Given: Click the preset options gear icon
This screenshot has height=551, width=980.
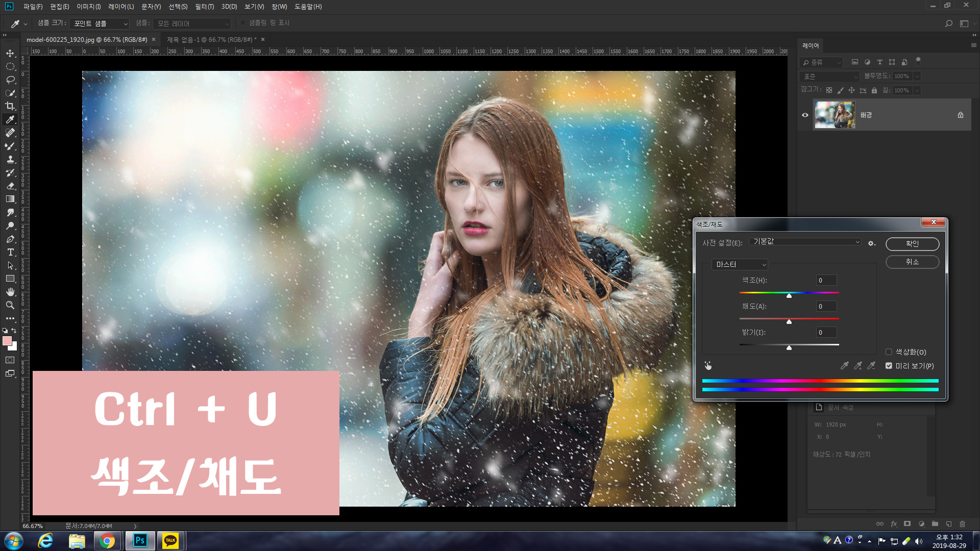Looking at the screenshot, I should tap(871, 243).
